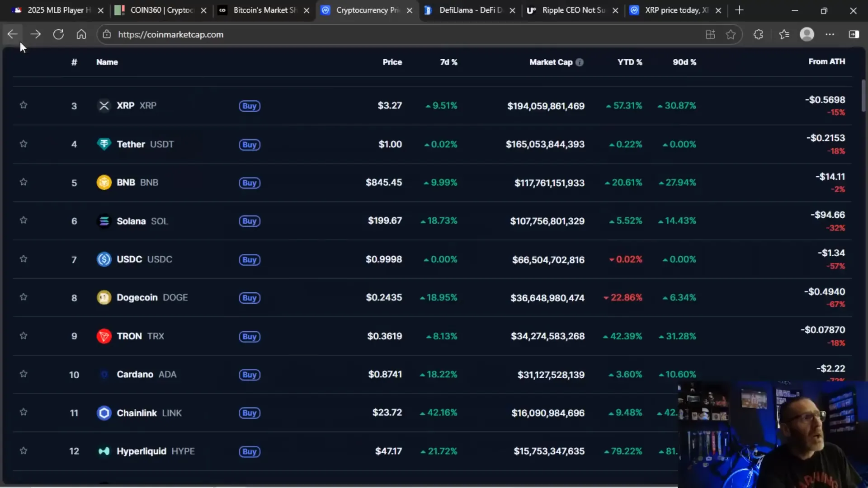This screenshot has width=868, height=488.
Task: Add Chainlink to watchlist star
Action: point(24,413)
